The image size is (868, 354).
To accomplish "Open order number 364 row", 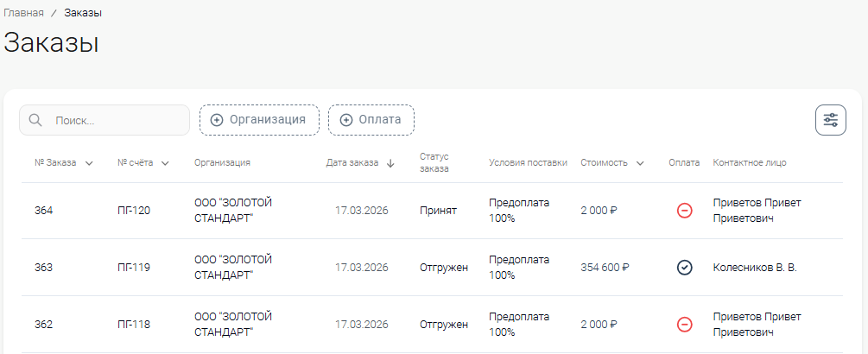I will (44, 211).
